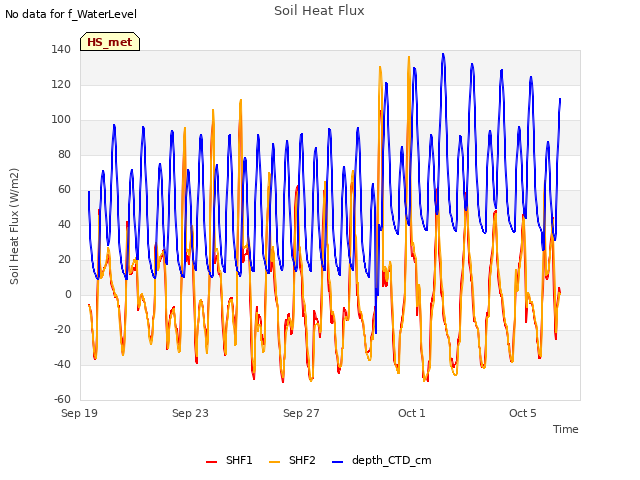Image resolution: width=640 pixels, height=480 pixels.
Task: Click the Sep 19 x-axis tick label
Action: 79,413
